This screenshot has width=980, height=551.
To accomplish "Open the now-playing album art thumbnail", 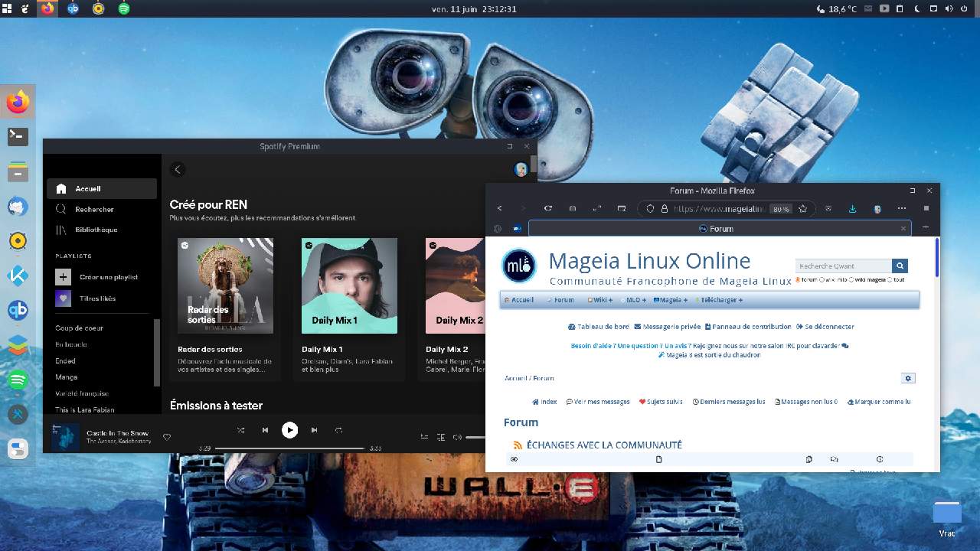I will [x=65, y=437].
